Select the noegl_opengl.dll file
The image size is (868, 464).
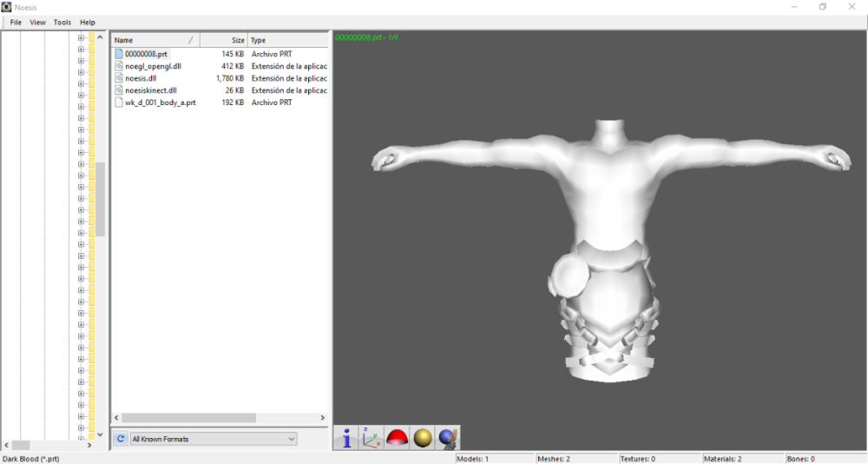[153, 66]
